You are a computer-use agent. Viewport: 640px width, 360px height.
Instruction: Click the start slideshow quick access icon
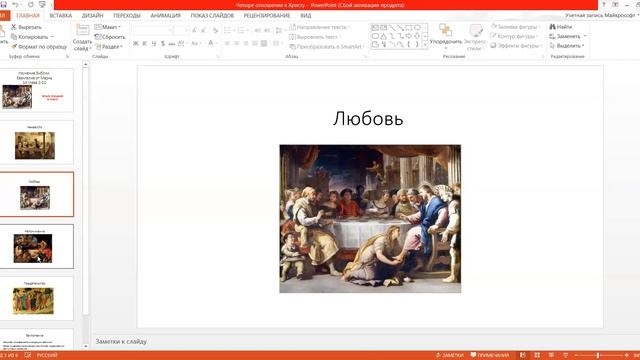click(x=42, y=4)
